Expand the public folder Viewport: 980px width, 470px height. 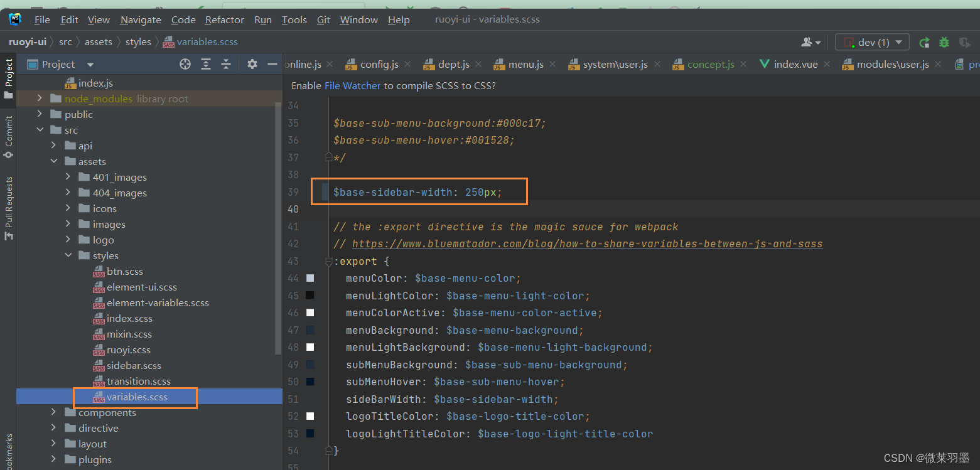40,114
